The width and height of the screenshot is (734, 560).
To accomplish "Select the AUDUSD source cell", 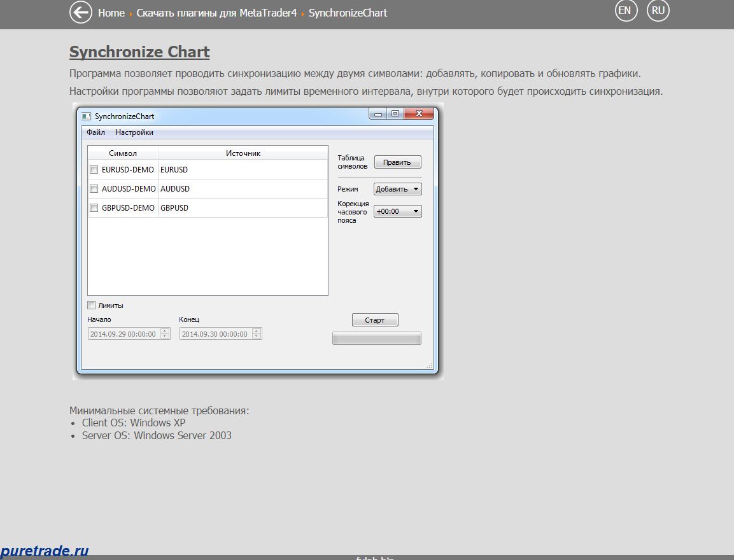I will [243, 189].
